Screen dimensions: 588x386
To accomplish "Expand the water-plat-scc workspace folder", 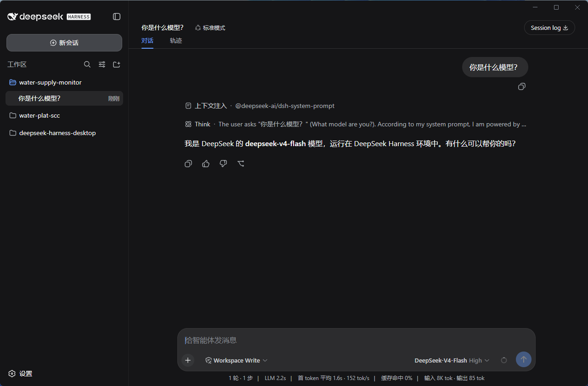I will pos(64,115).
